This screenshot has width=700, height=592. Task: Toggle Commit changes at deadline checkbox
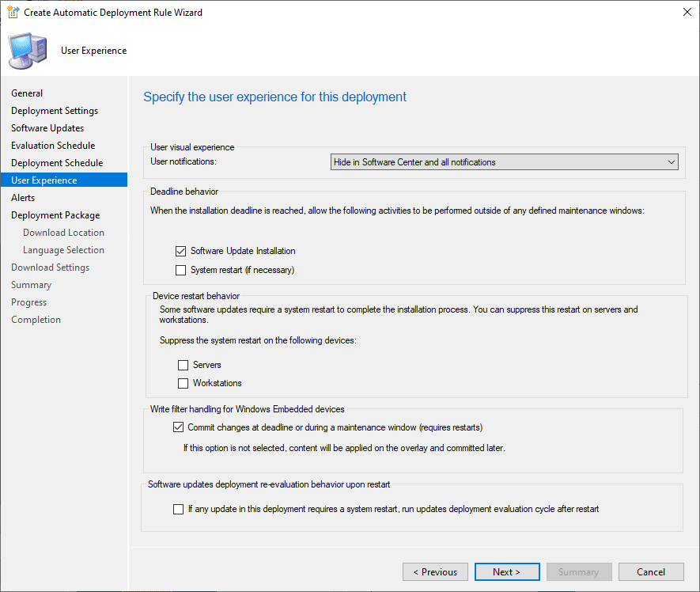pos(178,427)
